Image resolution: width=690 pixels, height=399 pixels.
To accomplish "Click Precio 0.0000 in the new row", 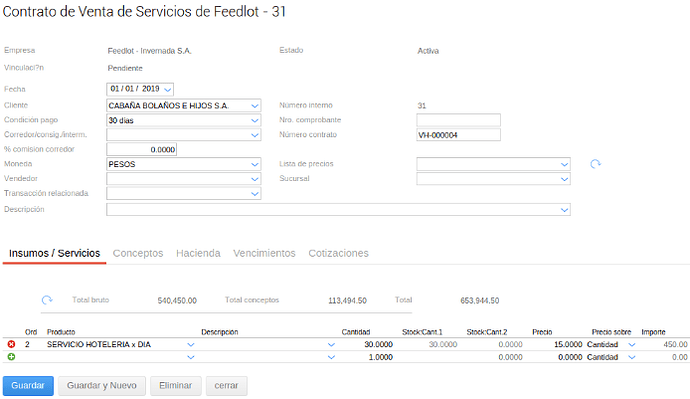I will pyautogui.click(x=570, y=357).
